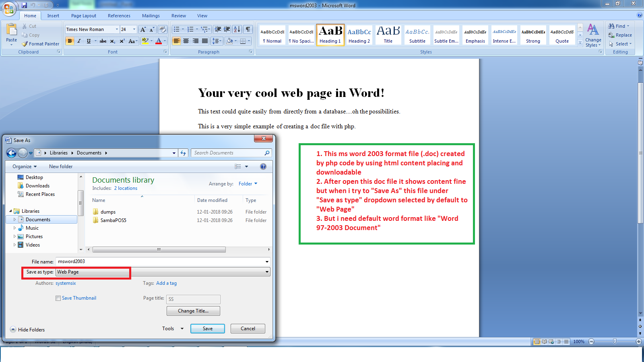Toggle Bold formatting
This screenshot has height=362, width=644.
coord(70,41)
